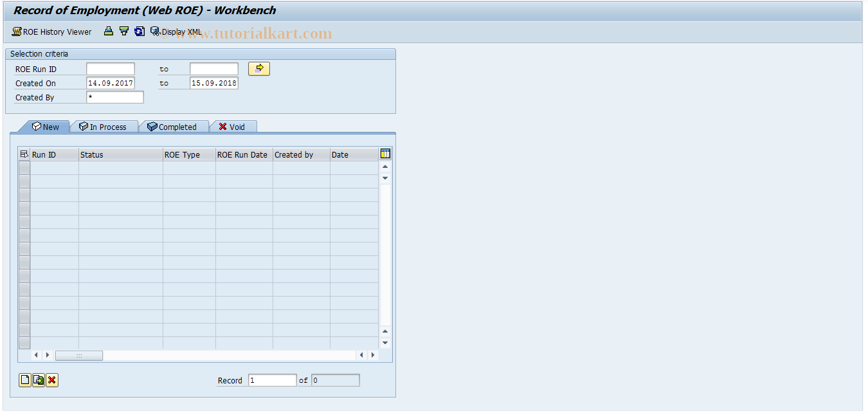Open the table column settings icon

click(x=385, y=154)
